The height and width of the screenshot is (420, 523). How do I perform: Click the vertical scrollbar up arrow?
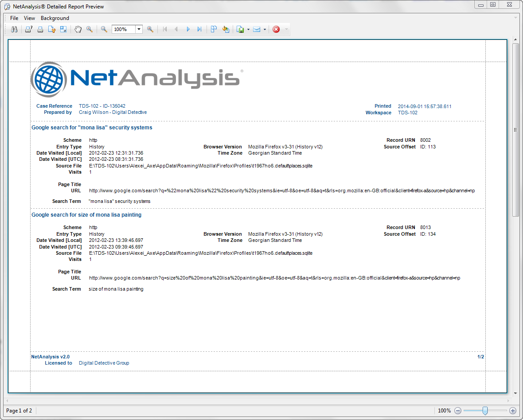click(515, 40)
